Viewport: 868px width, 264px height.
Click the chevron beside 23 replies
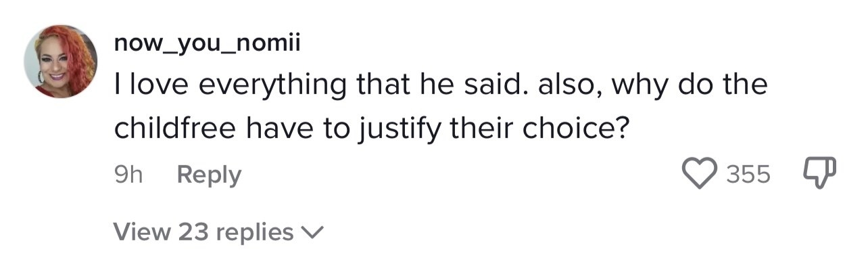[x=312, y=233]
